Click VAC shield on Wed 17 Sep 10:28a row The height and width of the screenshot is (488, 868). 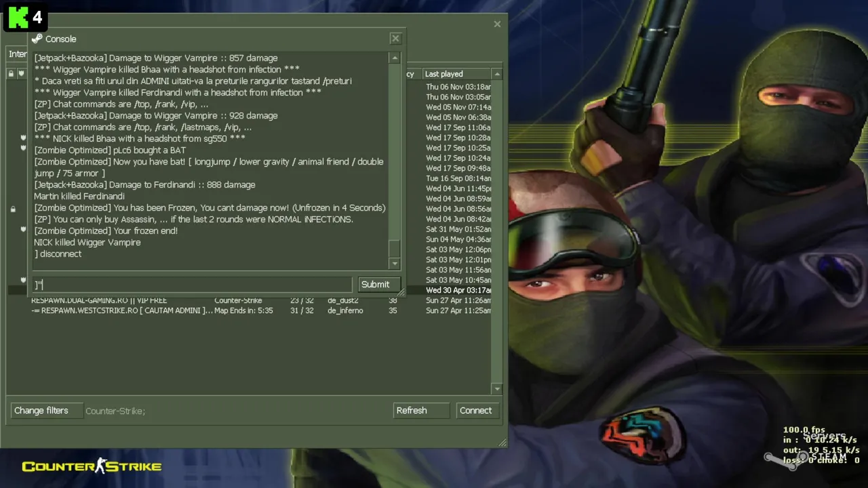point(23,138)
